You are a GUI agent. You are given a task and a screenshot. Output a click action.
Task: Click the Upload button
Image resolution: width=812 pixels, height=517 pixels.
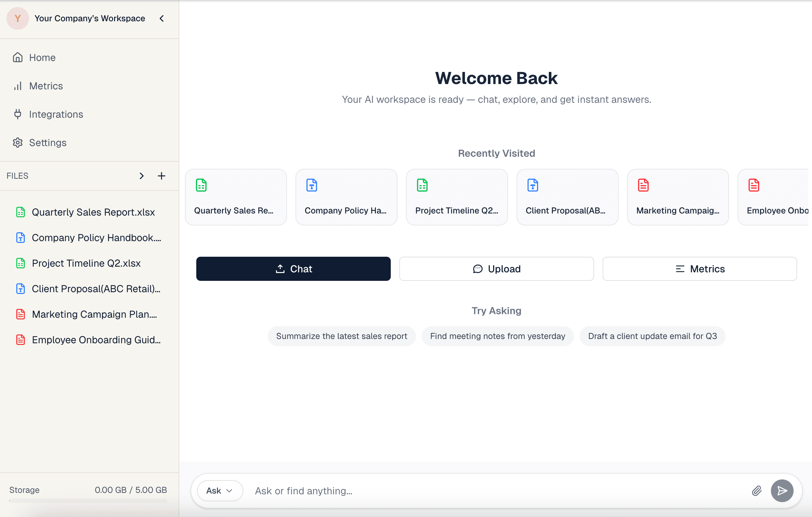496,269
